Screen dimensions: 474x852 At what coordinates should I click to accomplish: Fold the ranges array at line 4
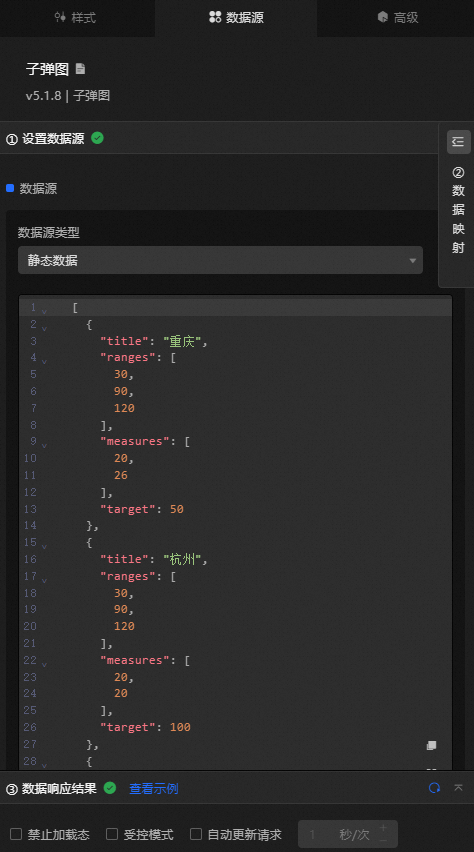coord(45,361)
